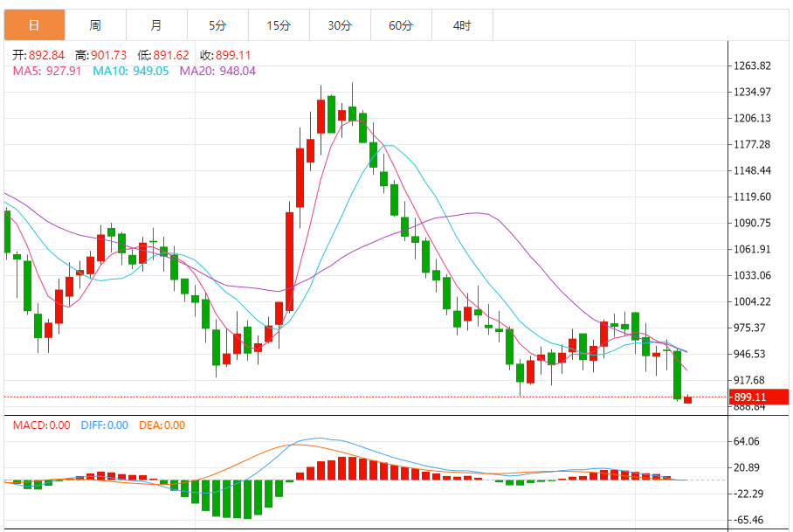793x532 pixels.
Task: Click the 1148.44 price axis label
Action: 753,170
